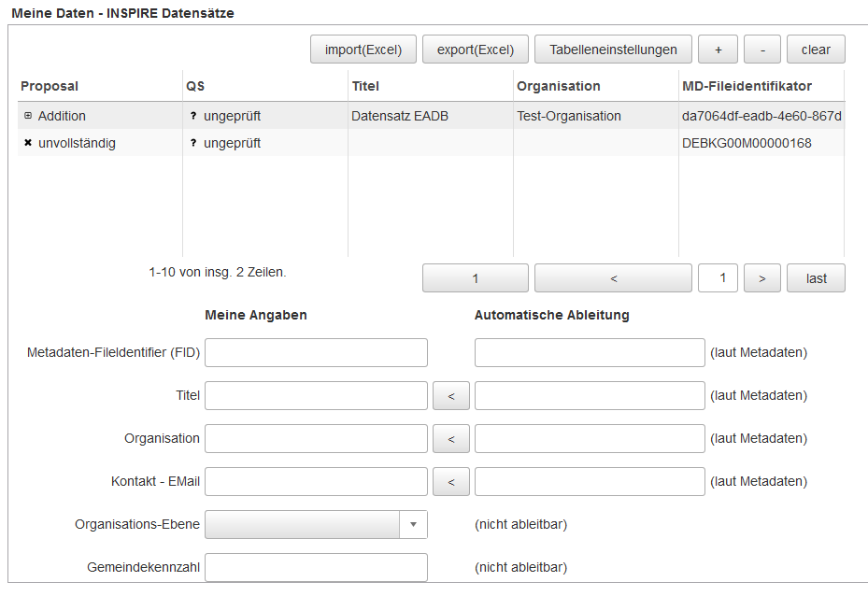
Task: Copy derived Organisation using arrow button
Action: pyautogui.click(x=451, y=438)
